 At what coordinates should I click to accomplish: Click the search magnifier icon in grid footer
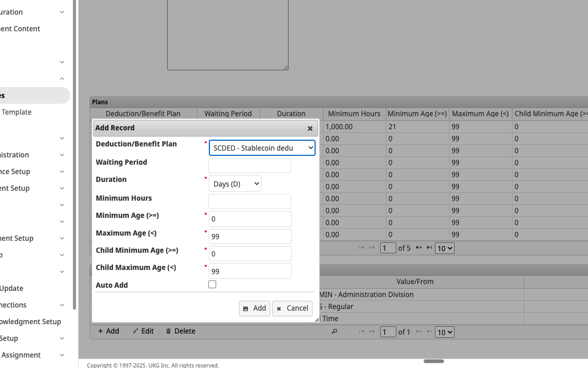click(334, 331)
